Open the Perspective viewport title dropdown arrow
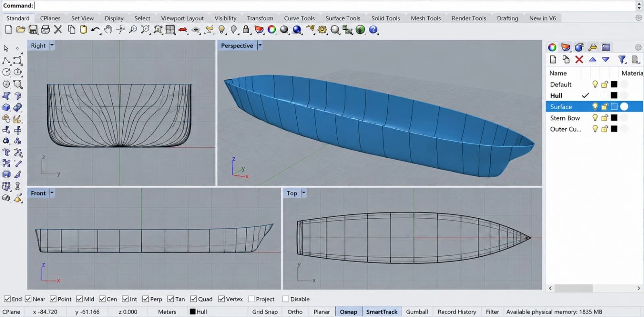 pos(260,45)
